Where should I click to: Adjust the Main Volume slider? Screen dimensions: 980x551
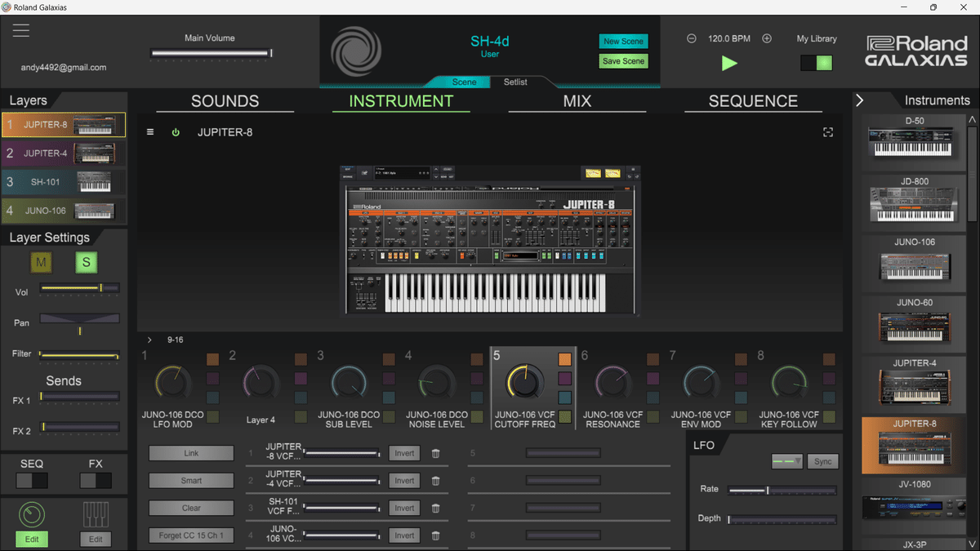(x=212, y=54)
